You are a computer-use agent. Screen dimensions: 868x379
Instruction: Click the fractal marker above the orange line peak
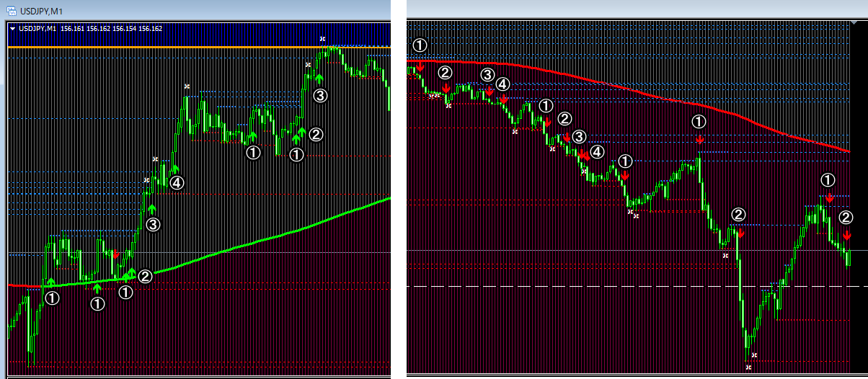[322, 37]
